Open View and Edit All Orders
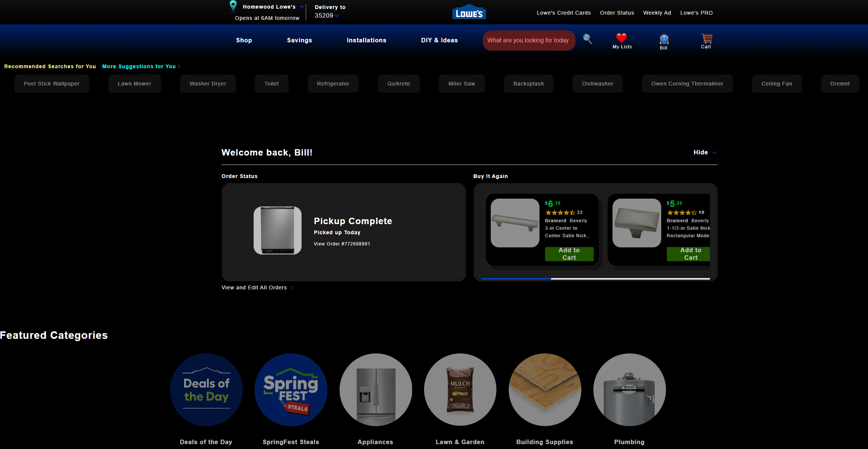The image size is (868, 449). point(258,287)
